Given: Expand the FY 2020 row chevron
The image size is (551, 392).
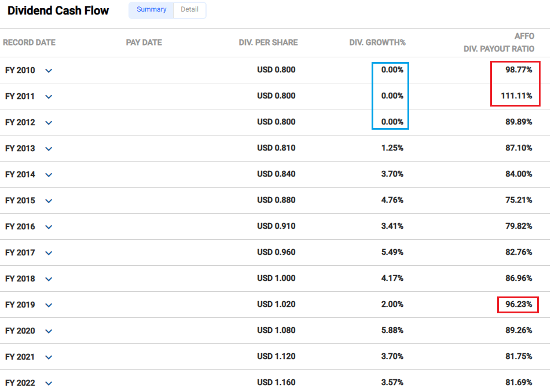Looking at the screenshot, I should 49,331.
